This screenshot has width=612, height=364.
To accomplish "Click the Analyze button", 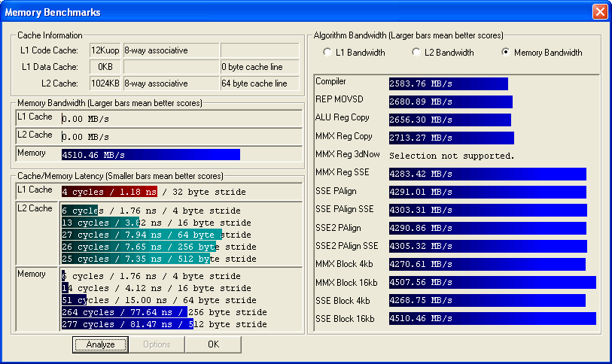I will [100, 344].
